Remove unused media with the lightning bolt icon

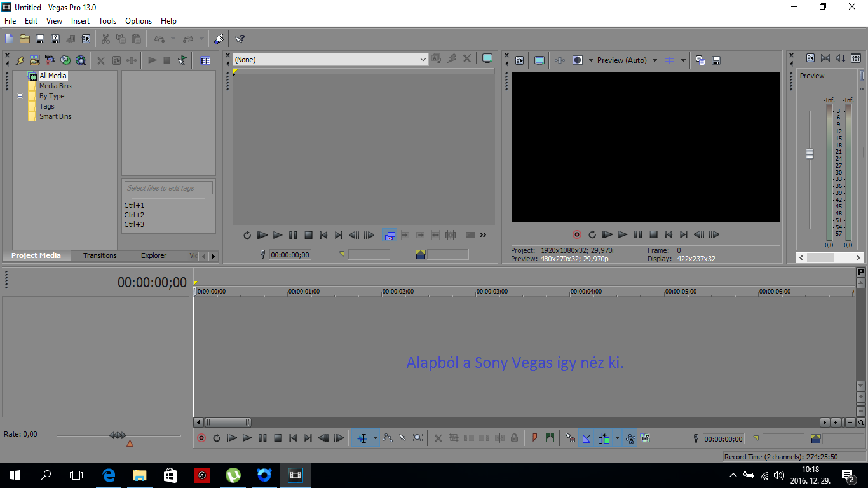[20, 60]
